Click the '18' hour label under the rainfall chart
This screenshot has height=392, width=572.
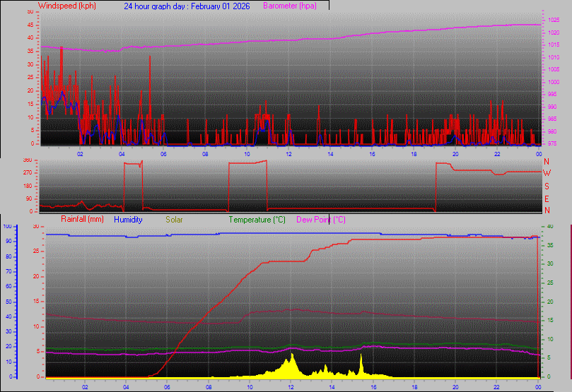click(414, 387)
